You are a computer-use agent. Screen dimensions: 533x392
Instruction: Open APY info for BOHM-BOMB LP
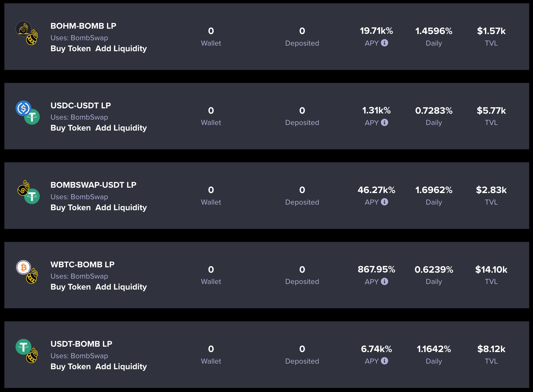click(x=385, y=43)
